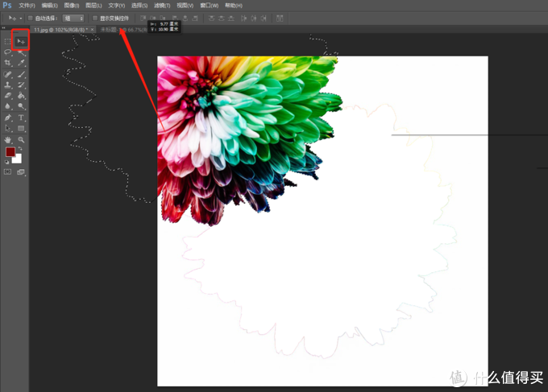Enable the 显示变换控件 checkbox
Viewport: 548px width, 392px height.
coord(95,19)
